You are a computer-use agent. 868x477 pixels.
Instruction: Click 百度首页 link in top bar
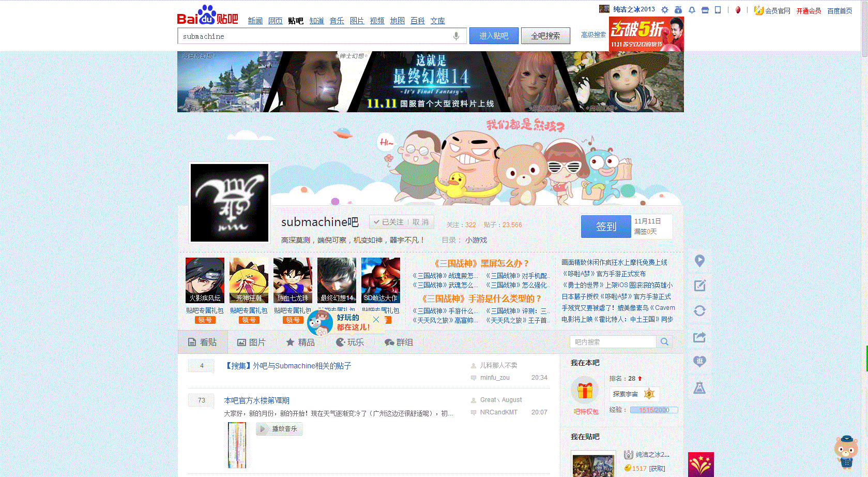tap(840, 11)
